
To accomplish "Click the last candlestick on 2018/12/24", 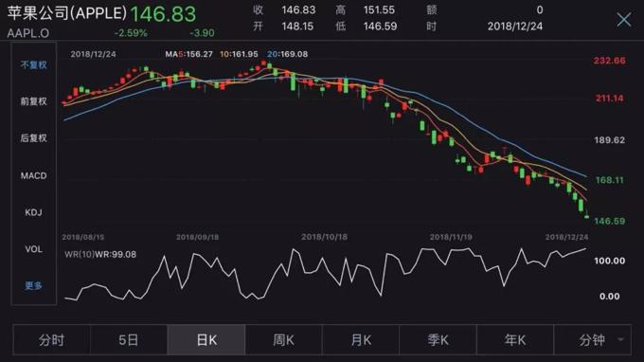I will 586,215.
